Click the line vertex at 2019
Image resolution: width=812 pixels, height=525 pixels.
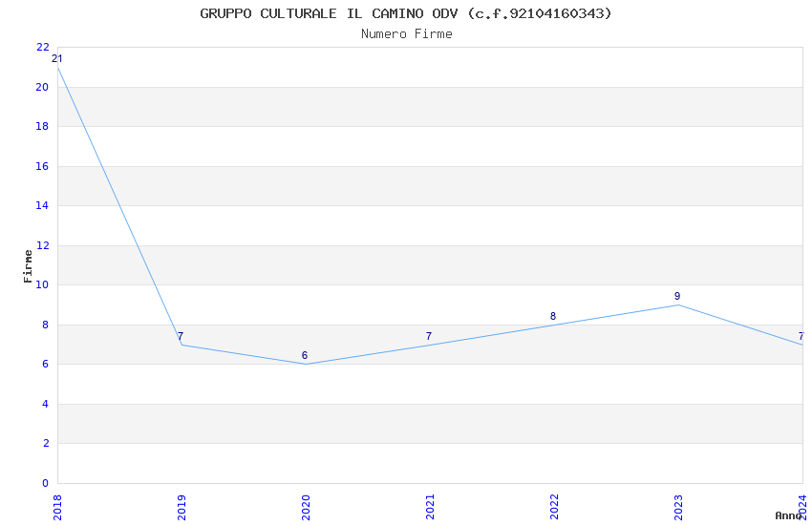[182, 345]
